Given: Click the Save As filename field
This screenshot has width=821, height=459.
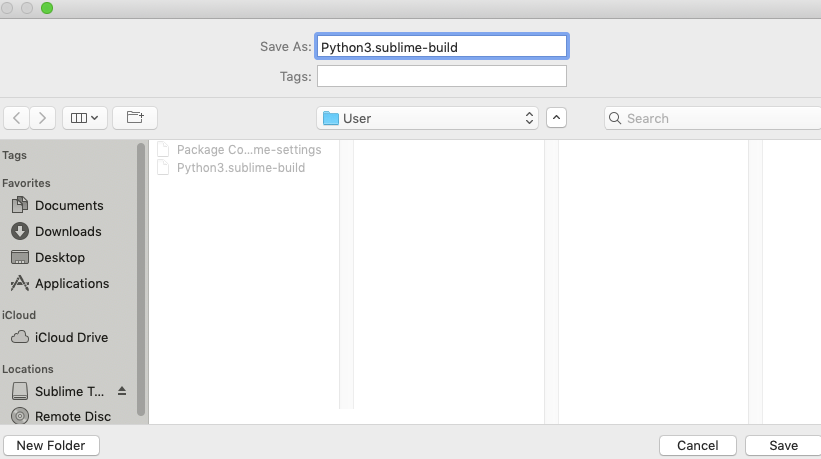Looking at the screenshot, I should point(442,47).
